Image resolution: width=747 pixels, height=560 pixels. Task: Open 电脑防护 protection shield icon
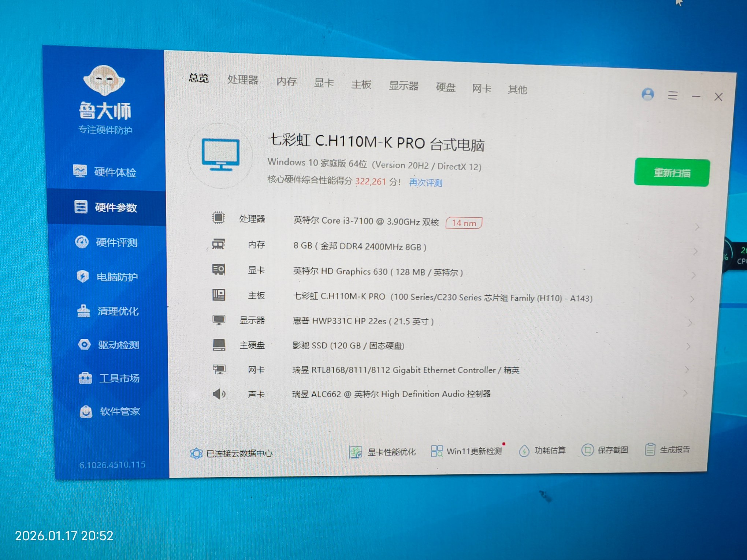tap(83, 276)
